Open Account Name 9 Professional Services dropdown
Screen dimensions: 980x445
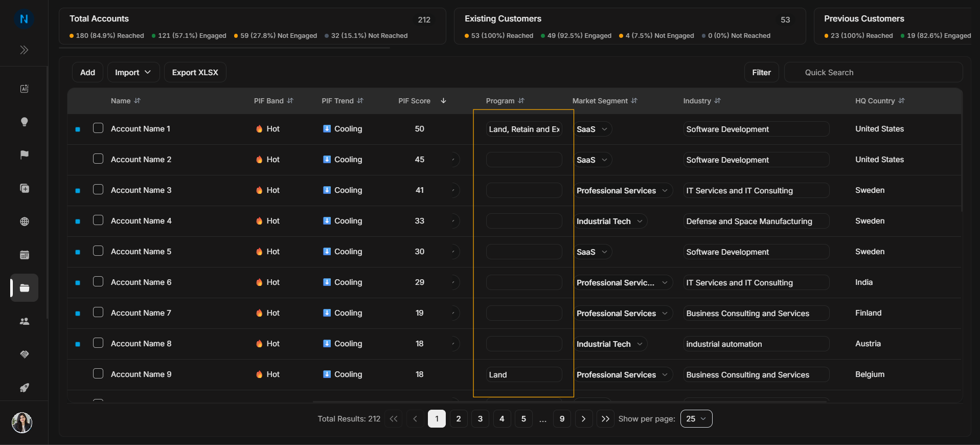(623, 375)
